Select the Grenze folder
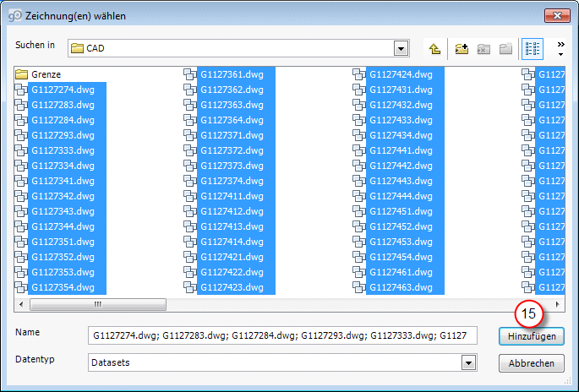This screenshot has width=579, height=392. click(45, 74)
